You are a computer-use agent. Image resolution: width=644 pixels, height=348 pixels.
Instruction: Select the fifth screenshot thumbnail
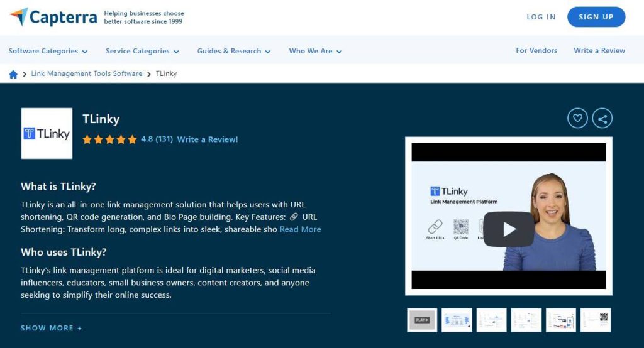(561, 320)
